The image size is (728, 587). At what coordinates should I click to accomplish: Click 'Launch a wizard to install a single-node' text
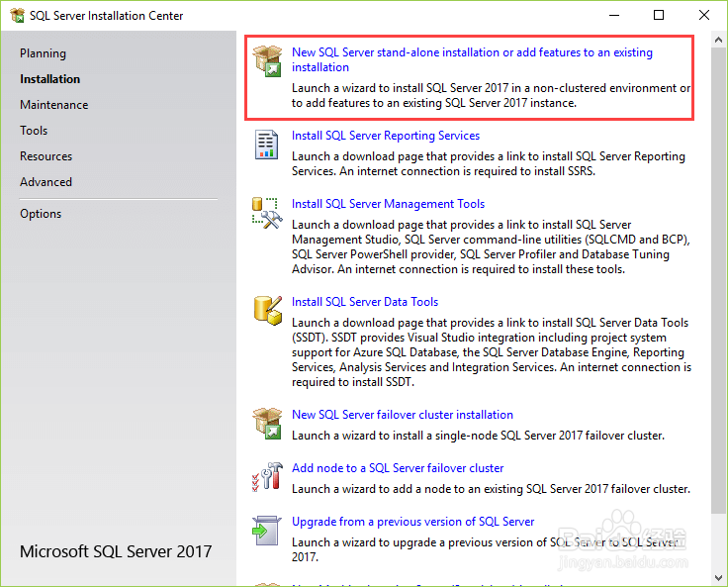(x=478, y=436)
